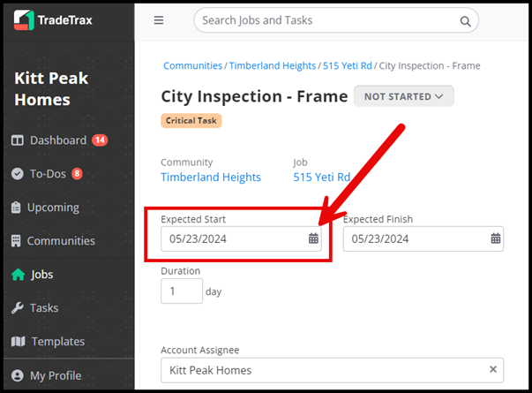The width and height of the screenshot is (532, 393).
Task: Click the My Profile avatar icon
Action: [x=18, y=375]
